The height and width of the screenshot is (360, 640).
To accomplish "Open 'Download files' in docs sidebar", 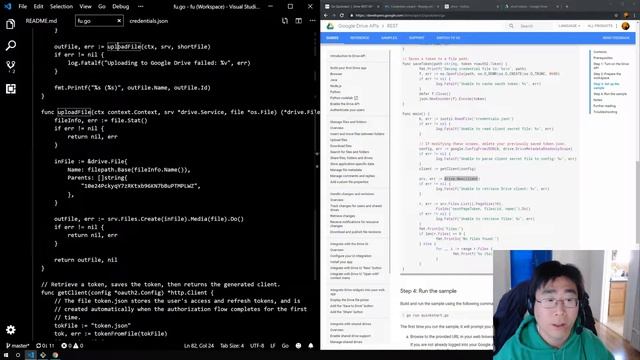I will 340,146.
